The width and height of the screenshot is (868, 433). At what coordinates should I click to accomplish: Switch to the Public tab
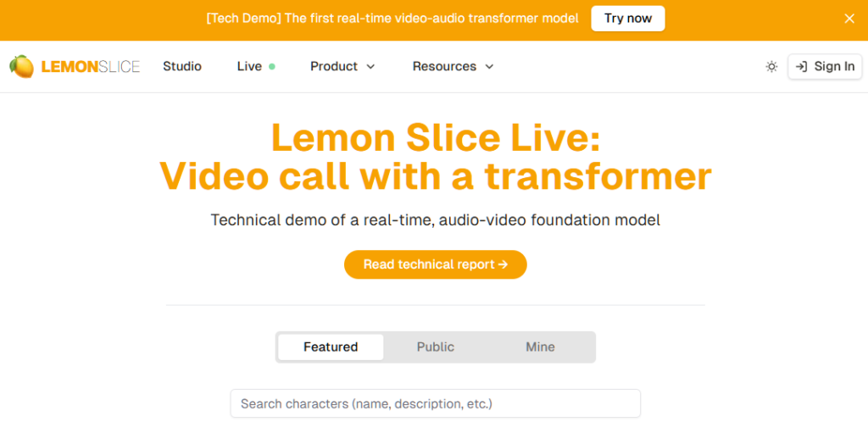(435, 347)
